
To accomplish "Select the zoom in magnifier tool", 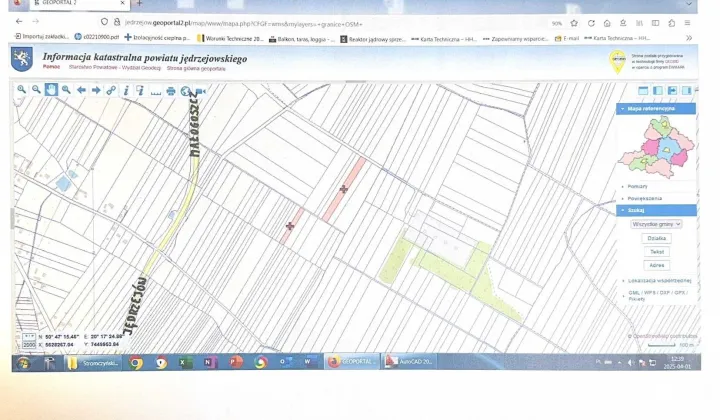I will (x=21, y=90).
